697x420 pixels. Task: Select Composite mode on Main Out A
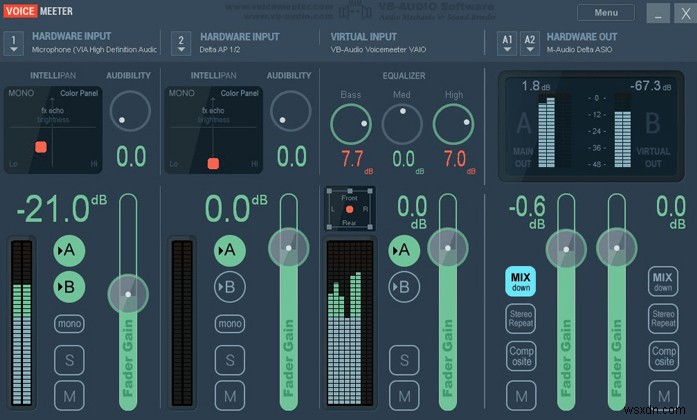[521, 356]
